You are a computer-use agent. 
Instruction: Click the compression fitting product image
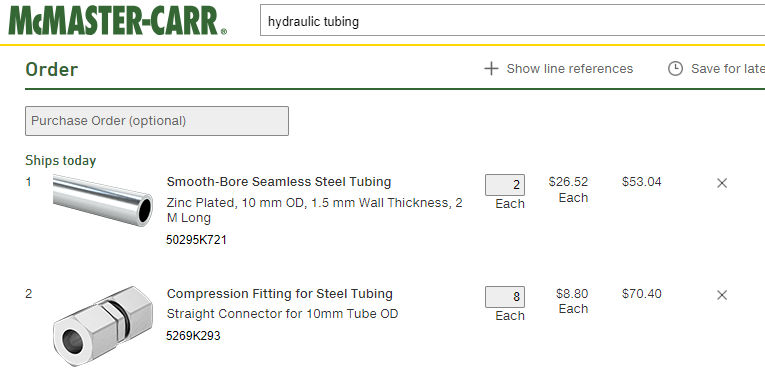tap(103, 326)
